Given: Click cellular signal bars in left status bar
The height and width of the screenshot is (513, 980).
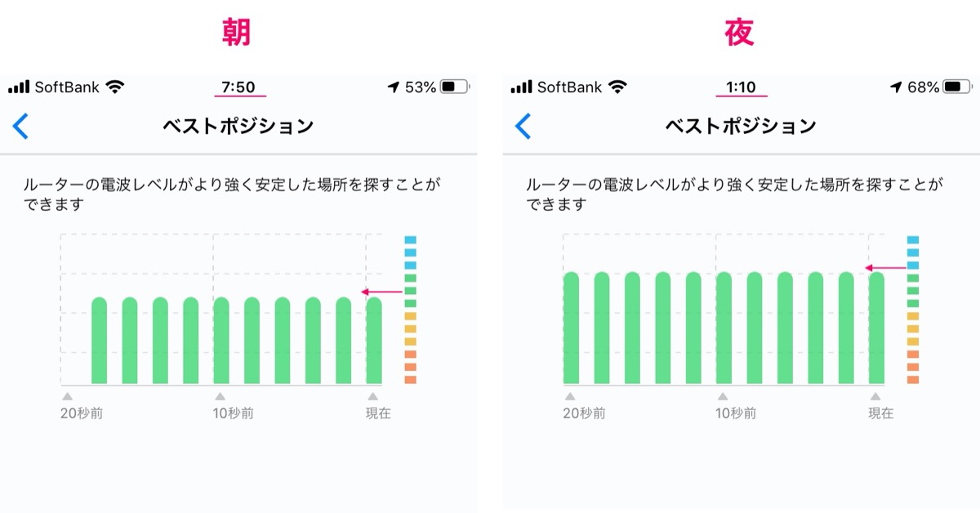Looking at the screenshot, I should pyautogui.click(x=19, y=87).
